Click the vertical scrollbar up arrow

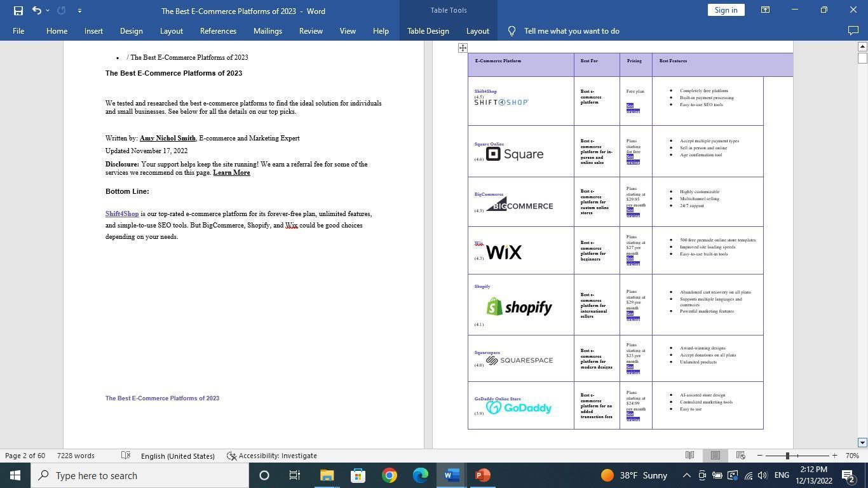point(862,46)
